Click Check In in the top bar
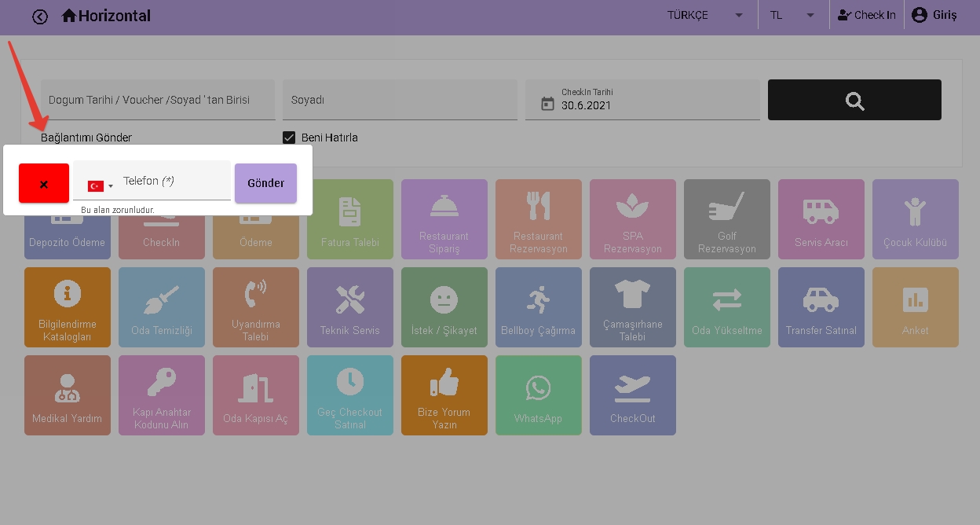This screenshot has width=980, height=525. point(866,16)
